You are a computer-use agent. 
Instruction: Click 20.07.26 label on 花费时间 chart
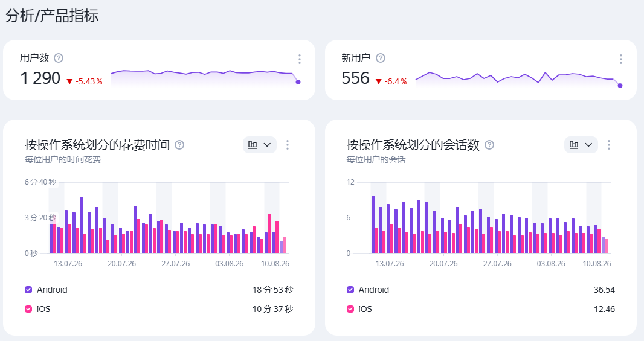122,263
